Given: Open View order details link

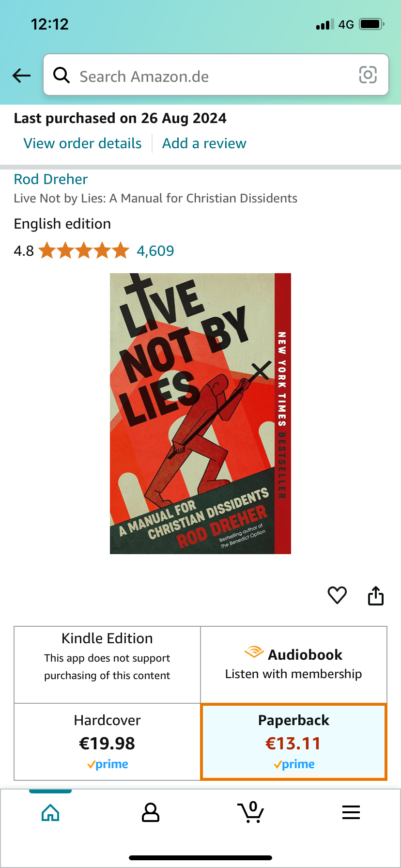Looking at the screenshot, I should click(82, 143).
